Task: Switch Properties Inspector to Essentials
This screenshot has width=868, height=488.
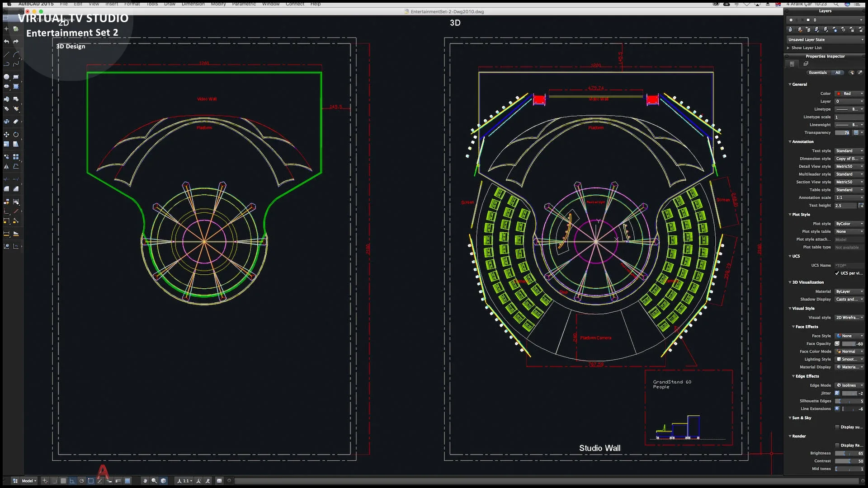Action: point(817,72)
